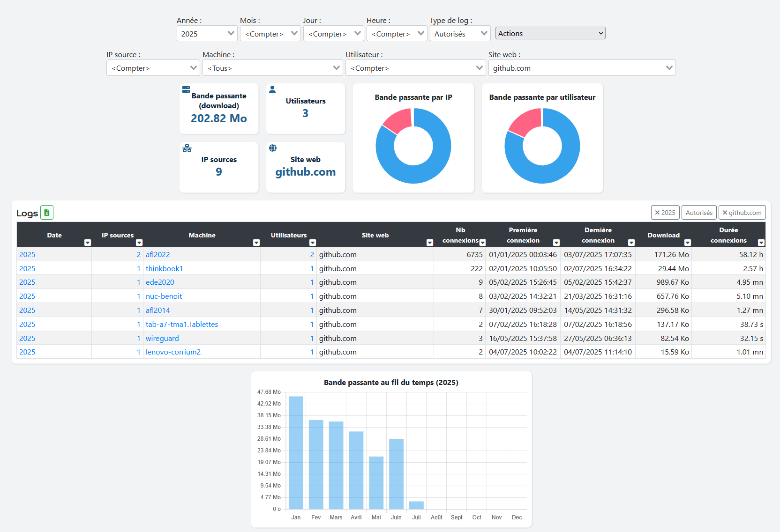This screenshot has height=532, width=780.
Task: Click pink segment of Bande passante par IP chart
Action: coord(397,120)
